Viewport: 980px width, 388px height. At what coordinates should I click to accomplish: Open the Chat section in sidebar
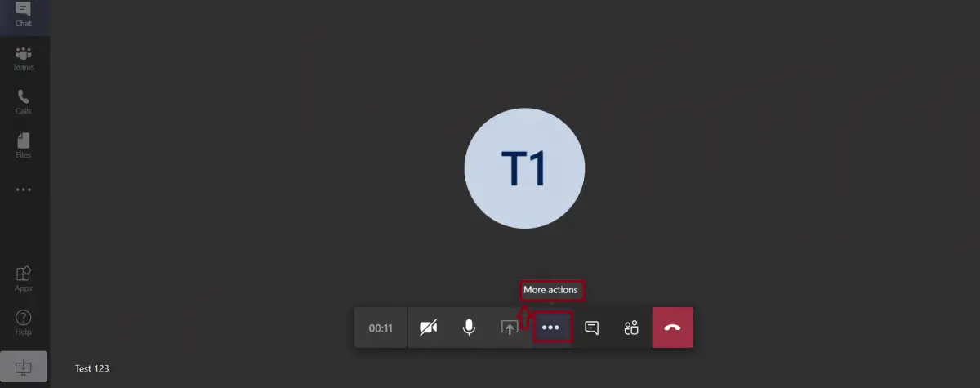(x=24, y=15)
